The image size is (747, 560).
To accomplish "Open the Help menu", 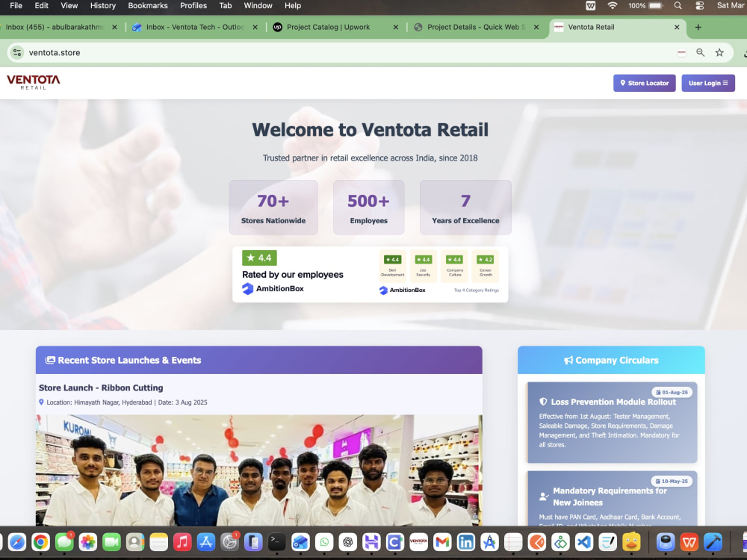I will 293,6.
